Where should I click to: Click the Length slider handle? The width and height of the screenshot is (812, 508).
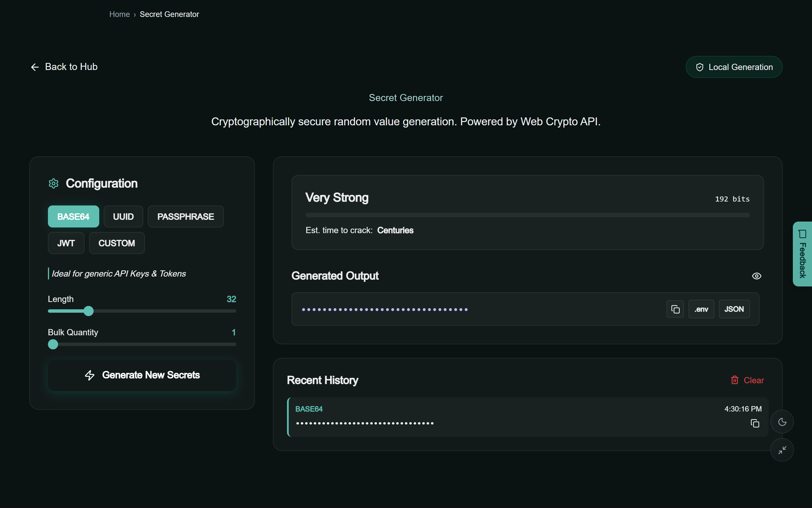click(89, 311)
